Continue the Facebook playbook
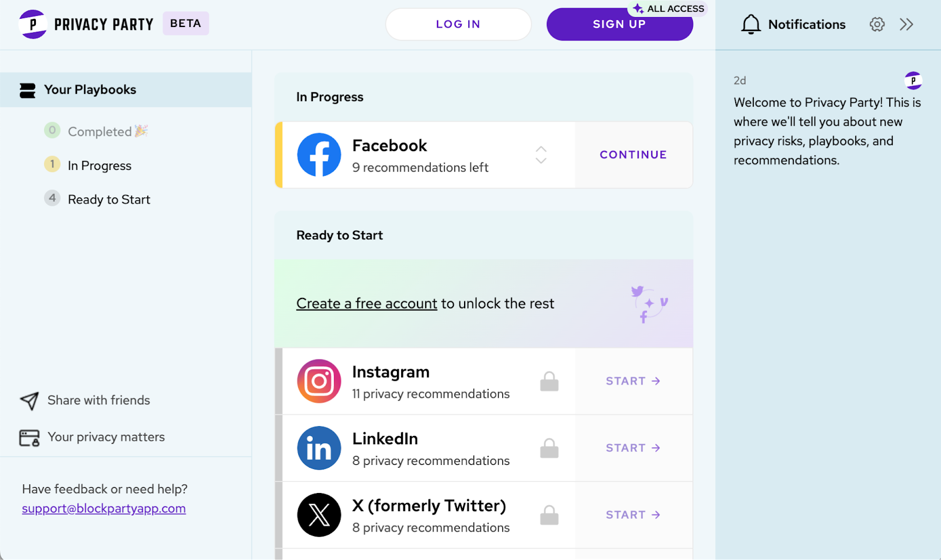The image size is (941, 560). click(x=633, y=155)
